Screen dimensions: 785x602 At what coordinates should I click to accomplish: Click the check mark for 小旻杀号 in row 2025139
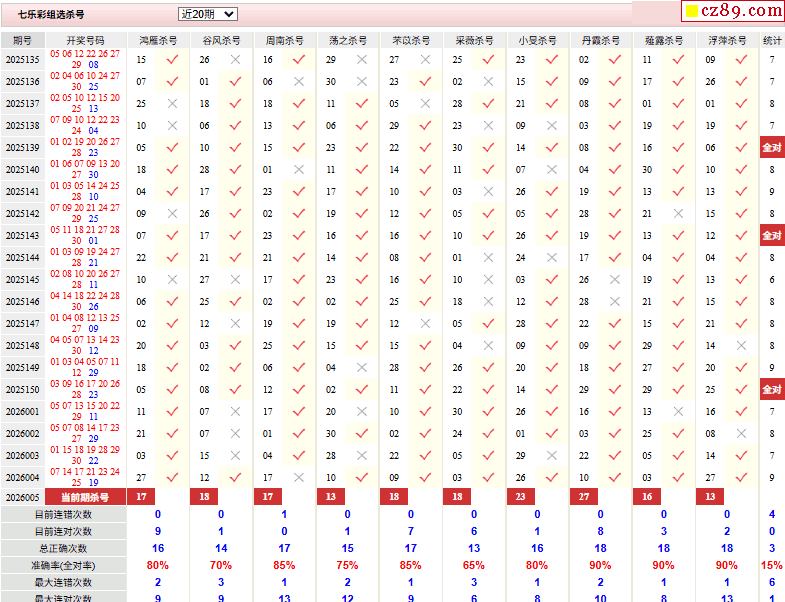click(x=551, y=148)
